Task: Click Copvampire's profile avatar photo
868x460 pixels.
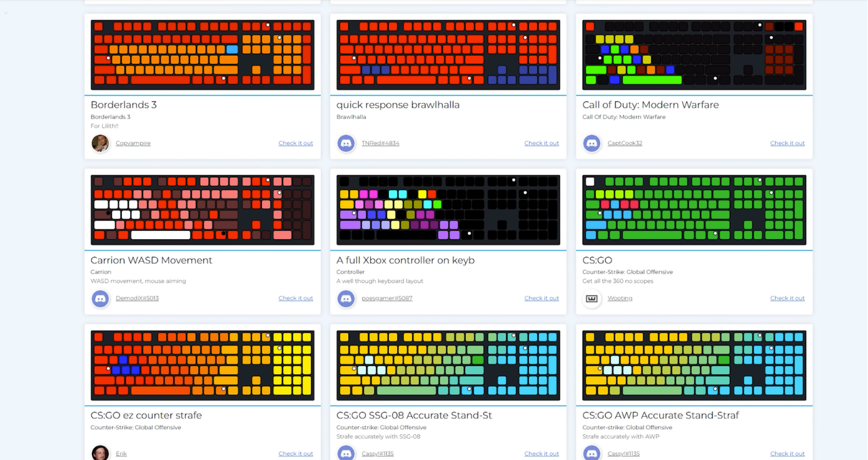Action: (100, 143)
